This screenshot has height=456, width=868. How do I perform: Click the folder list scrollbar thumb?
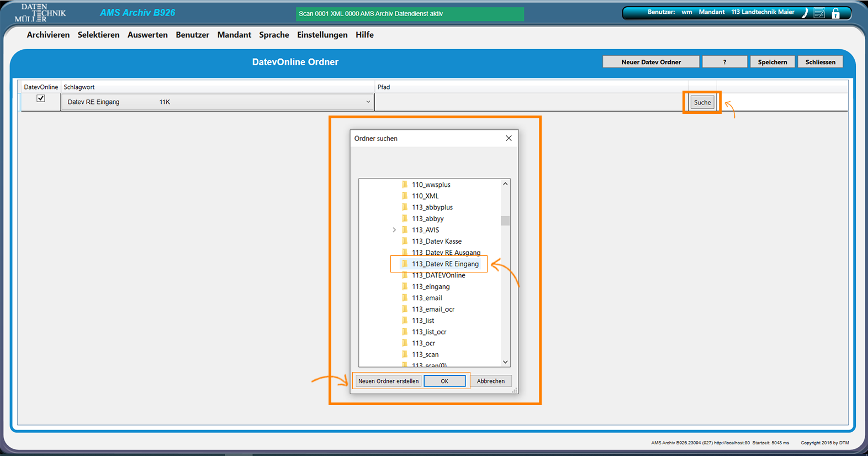pyautogui.click(x=505, y=221)
